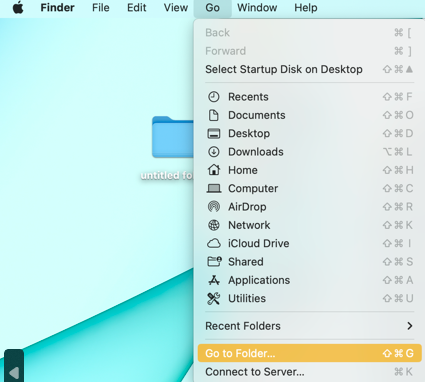Expand the Recent Folders submenu
This screenshot has width=425, height=382.
[309, 326]
